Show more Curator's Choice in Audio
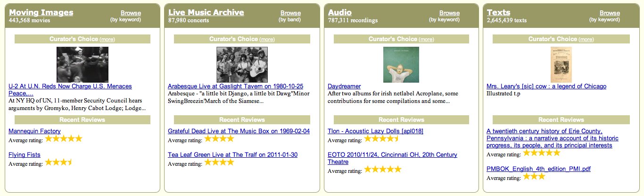 pyautogui.click(x=427, y=39)
